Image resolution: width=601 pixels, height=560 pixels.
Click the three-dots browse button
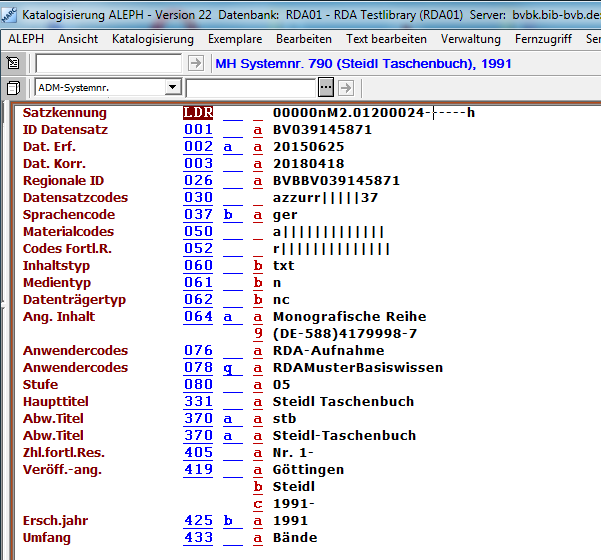[x=325, y=88]
